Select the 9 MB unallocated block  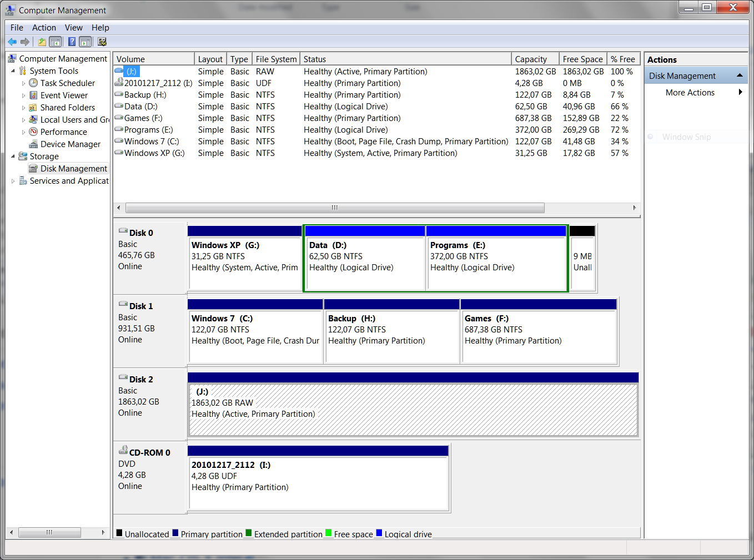click(582, 258)
